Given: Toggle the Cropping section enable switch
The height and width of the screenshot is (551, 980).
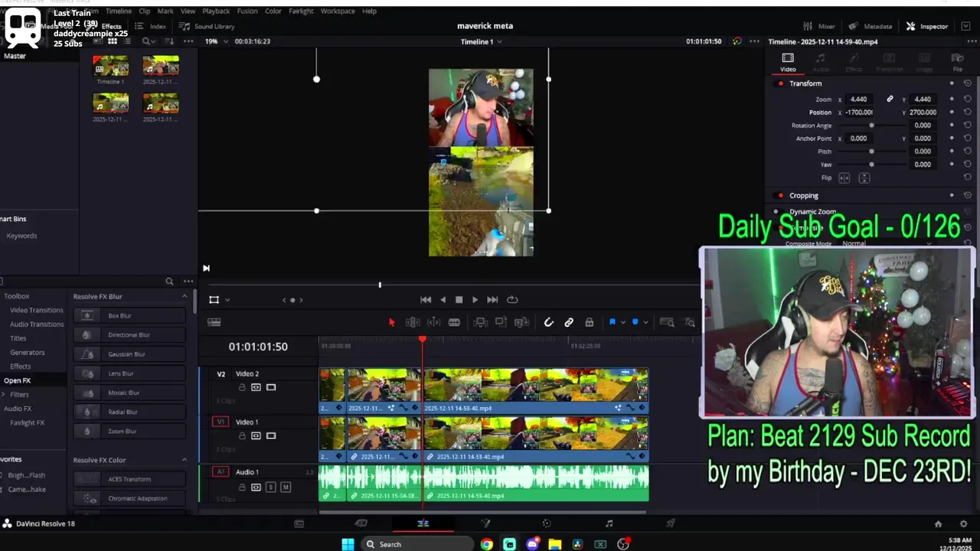Looking at the screenshot, I should coord(780,196).
